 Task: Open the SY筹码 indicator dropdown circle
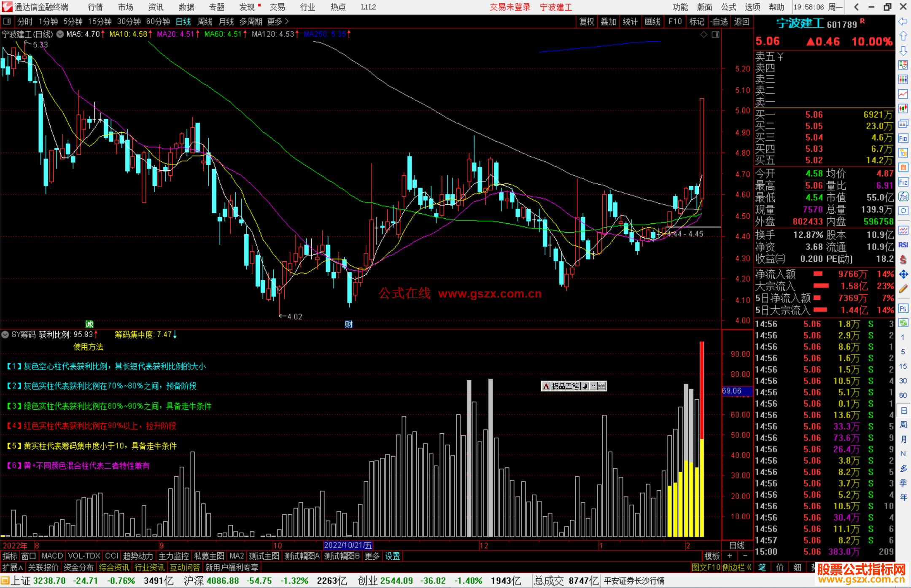pyautogui.click(x=5, y=335)
